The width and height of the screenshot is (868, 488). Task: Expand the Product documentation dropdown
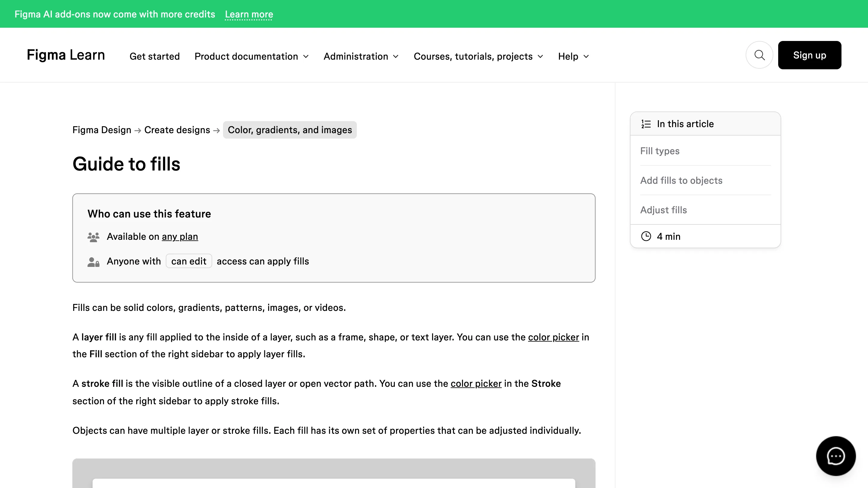[251, 56]
